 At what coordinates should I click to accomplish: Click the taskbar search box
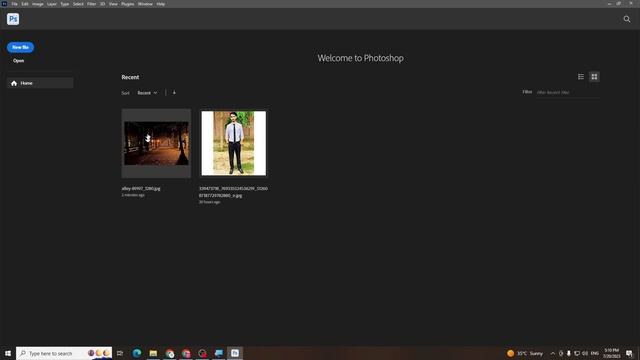[x=64, y=353]
